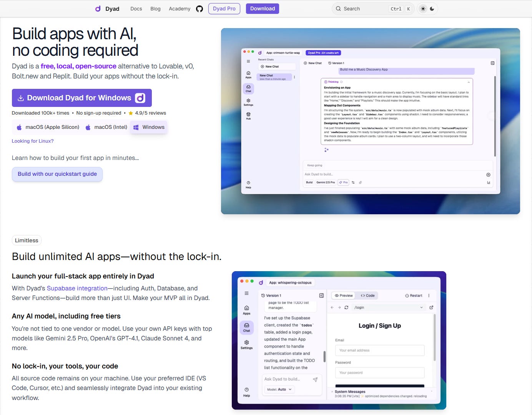Select the Windows platform tab

(149, 127)
